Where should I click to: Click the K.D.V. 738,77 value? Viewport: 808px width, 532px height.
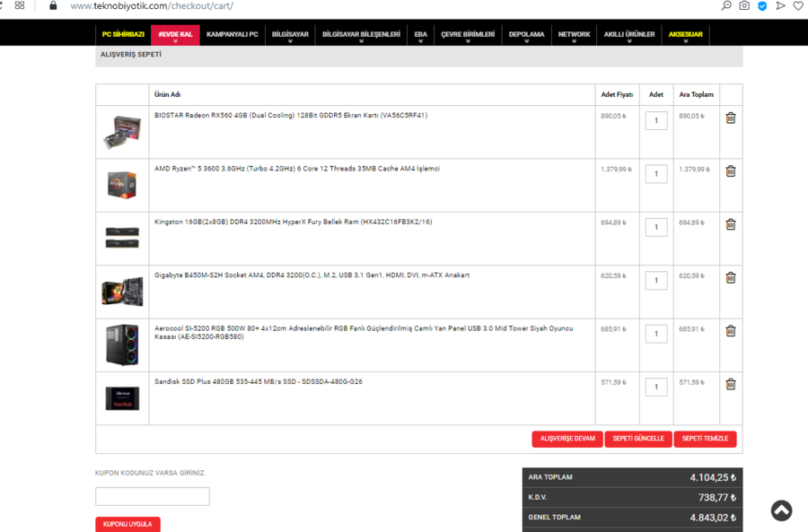(717, 498)
